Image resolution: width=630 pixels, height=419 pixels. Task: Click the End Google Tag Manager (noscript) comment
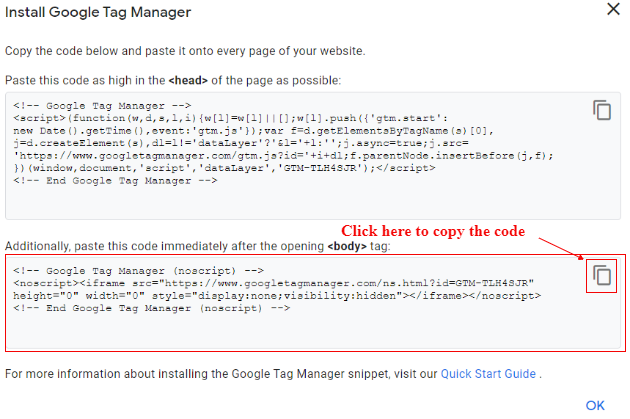[151, 308]
